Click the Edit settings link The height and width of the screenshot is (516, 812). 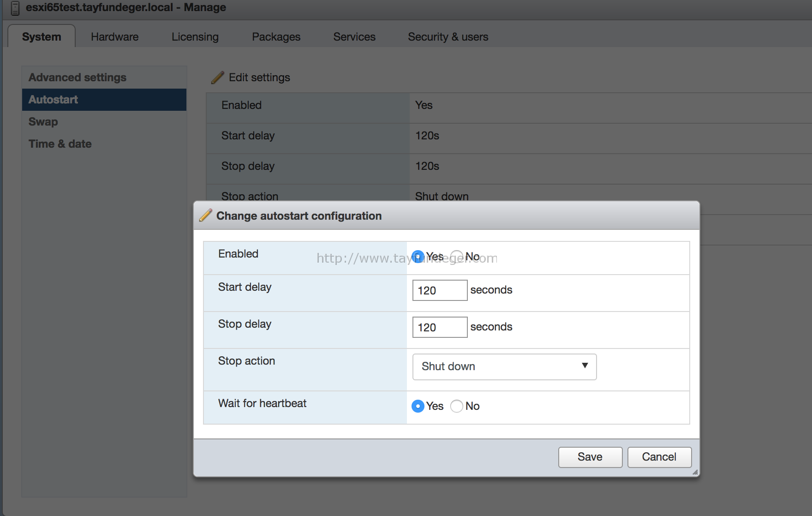tap(259, 78)
